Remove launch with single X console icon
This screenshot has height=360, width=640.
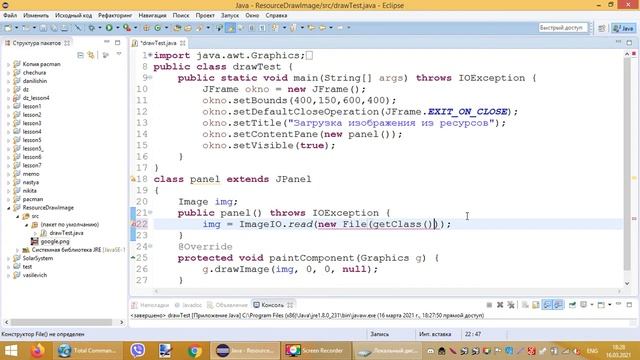(x=500, y=305)
